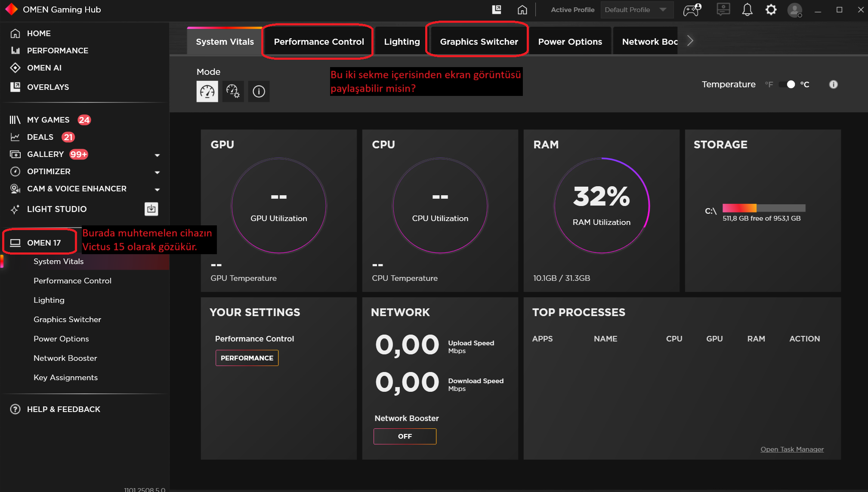Click the Deals count badge 21
Image resolution: width=868 pixels, height=492 pixels.
pos(68,137)
